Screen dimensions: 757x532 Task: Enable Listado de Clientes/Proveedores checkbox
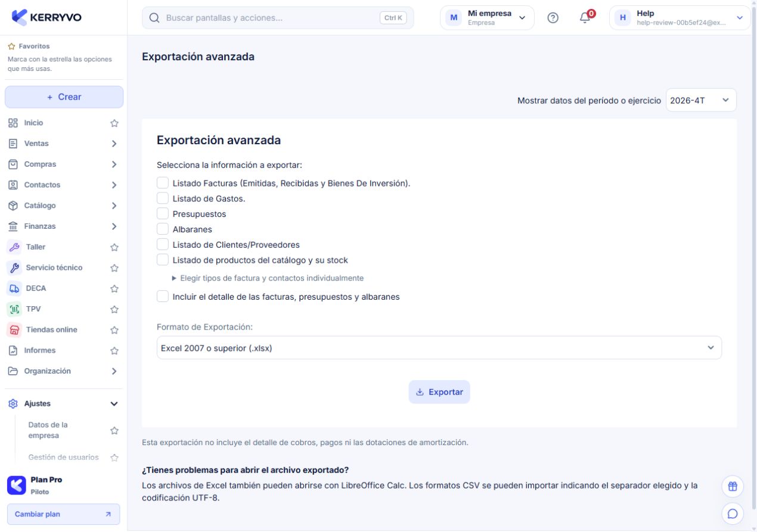click(163, 244)
